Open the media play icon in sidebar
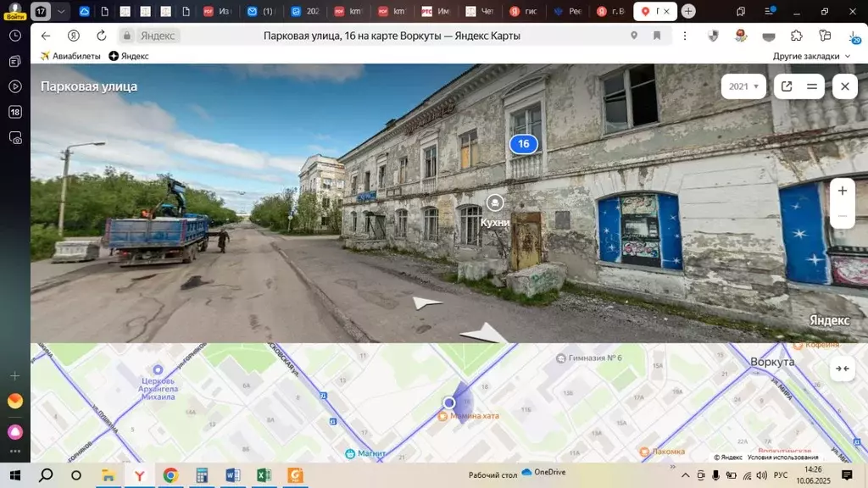Screen dimensions: 868x488 (x=15, y=86)
